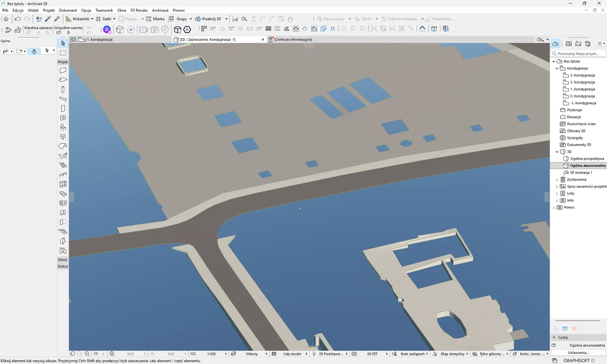Select the Arrow selection tool

point(63,43)
